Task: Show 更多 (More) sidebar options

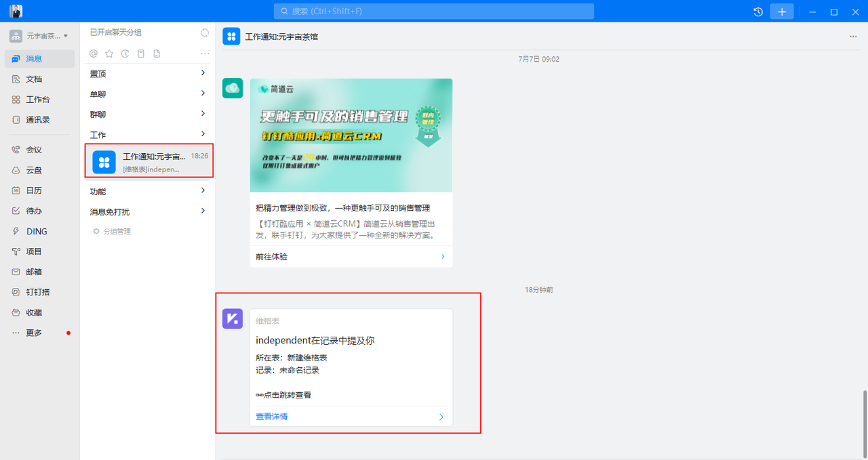Action: [x=40, y=333]
